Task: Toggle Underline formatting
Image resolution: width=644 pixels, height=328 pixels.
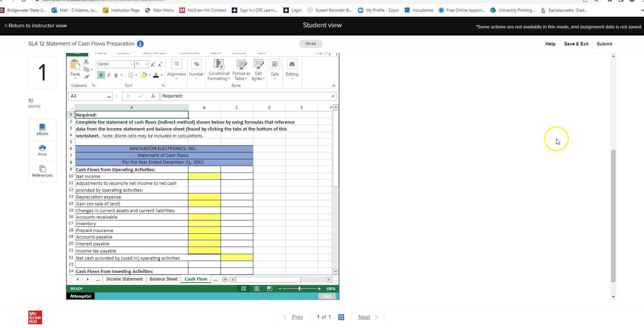Action: coord(116,75)
